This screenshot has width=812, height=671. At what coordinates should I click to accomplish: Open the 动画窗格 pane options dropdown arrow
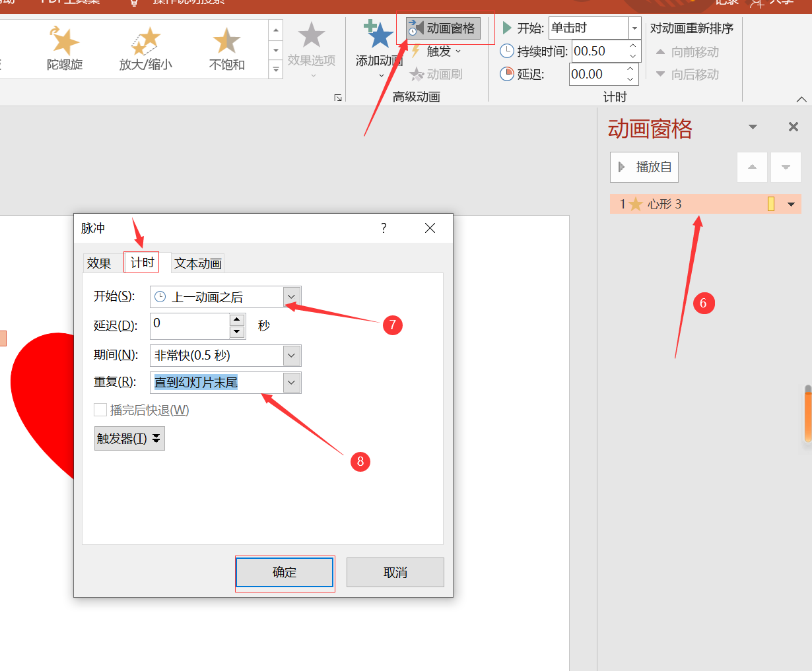pos(753,127)
